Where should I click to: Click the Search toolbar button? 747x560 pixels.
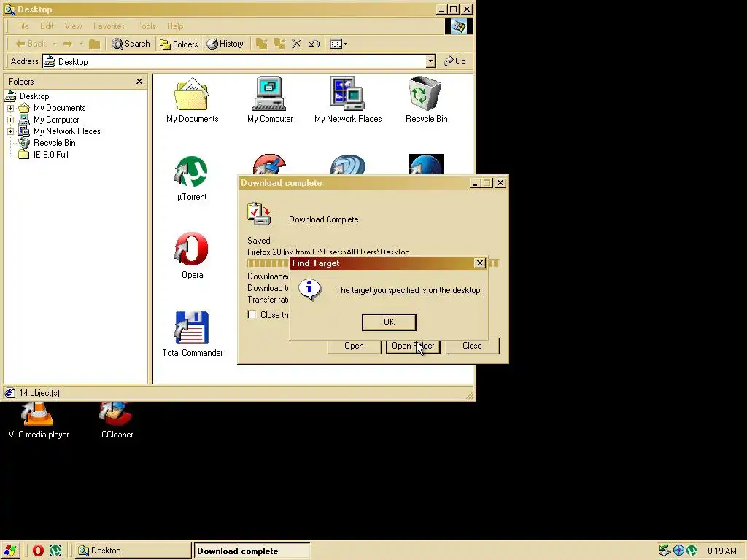131,44
